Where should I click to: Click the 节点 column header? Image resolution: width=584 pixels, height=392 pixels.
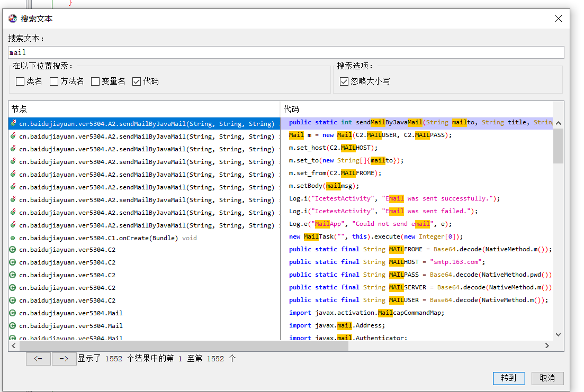pos(144,109)
